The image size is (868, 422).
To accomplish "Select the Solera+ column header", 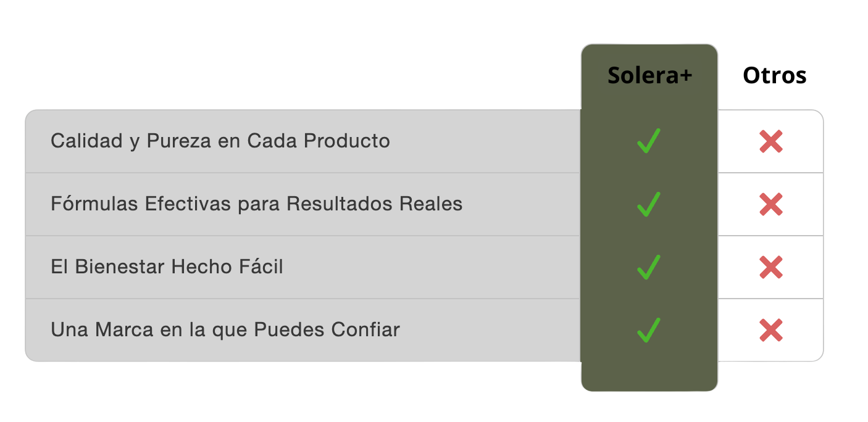I will (x=649, y=75).
